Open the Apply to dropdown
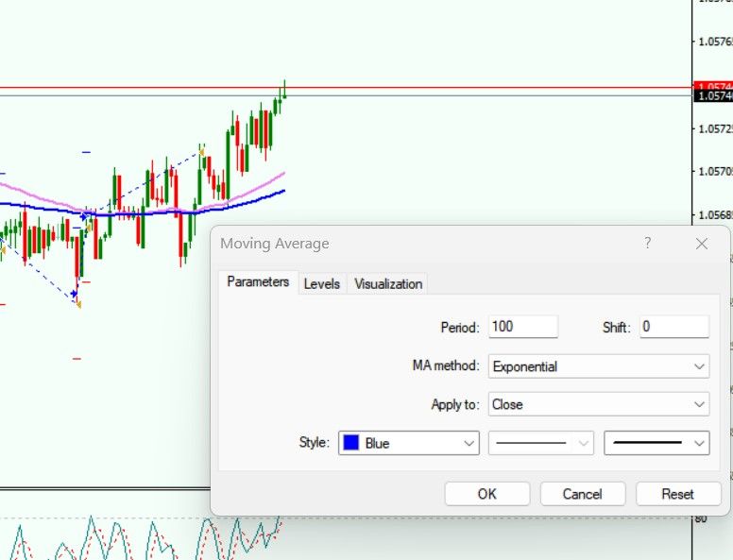The image size is (733, 560). tap(598, 404)
